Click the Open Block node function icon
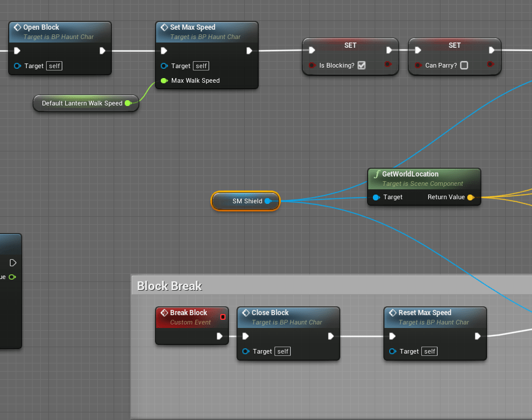 pyautogui.click(x=17, y=27)
